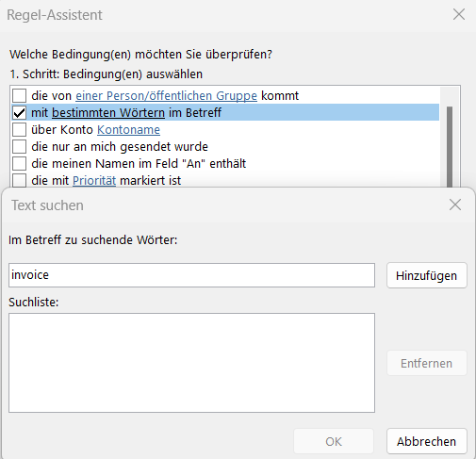Screen dimensions: 476x459
Task: Toggle 'die mit Priorität markiert ist' checkbox
Action: click(x=19, y=180)
